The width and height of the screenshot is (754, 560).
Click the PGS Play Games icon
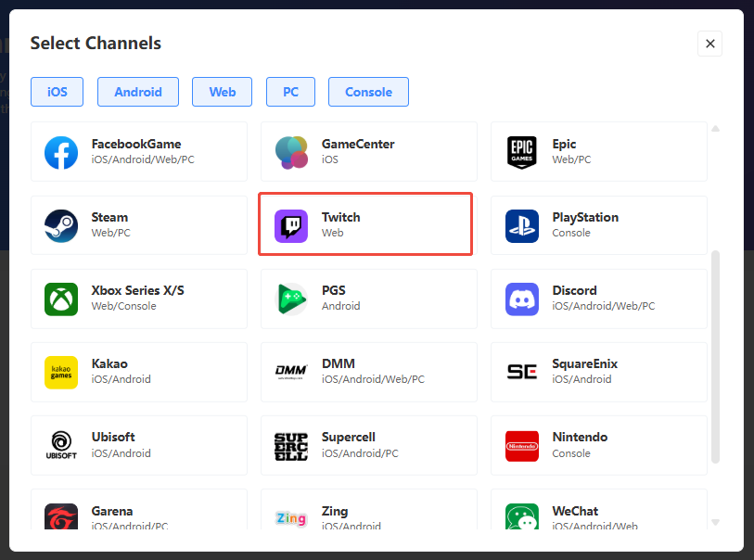[291, 299]
